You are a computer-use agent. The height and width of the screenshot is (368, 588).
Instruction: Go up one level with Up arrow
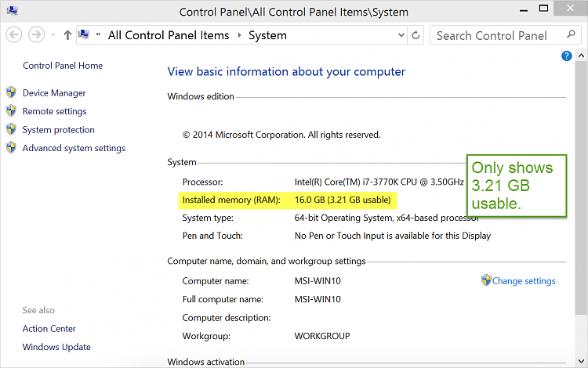tap(67, 35)
